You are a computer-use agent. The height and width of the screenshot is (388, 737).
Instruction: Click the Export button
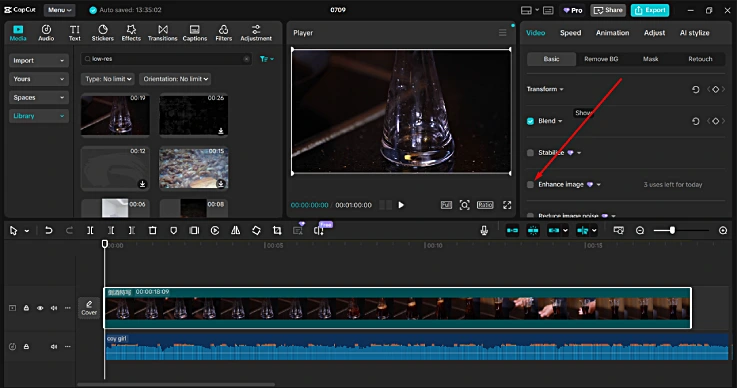click(x=650, y=10)
